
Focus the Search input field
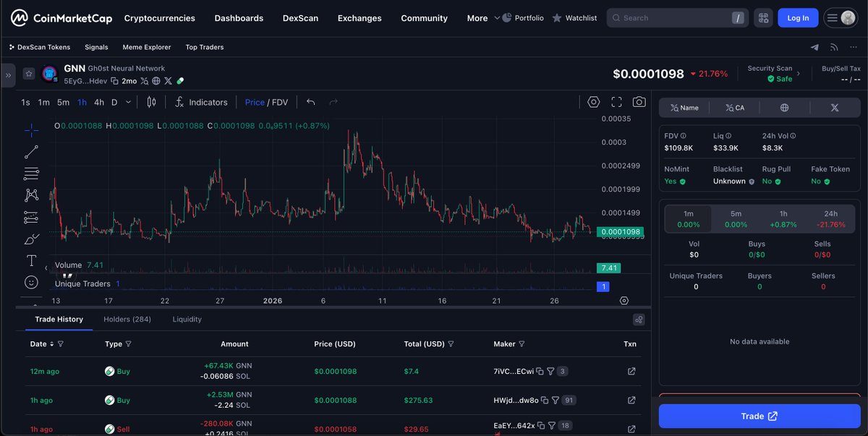tap(677, 18)
